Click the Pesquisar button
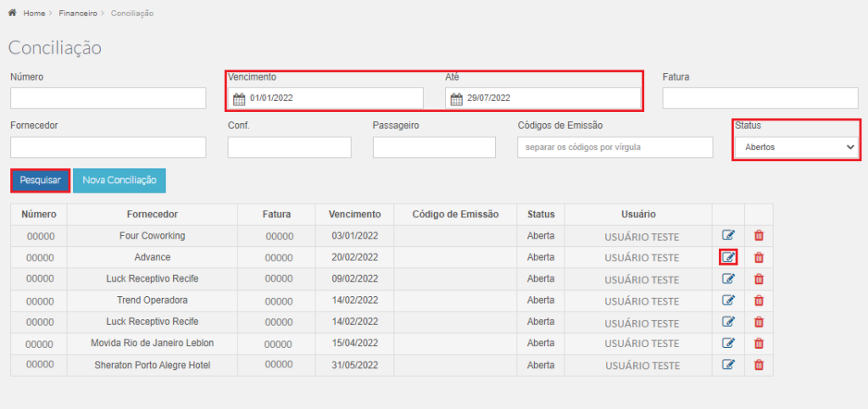This screenshot has width=868, height=409. [x=41, y=181]
